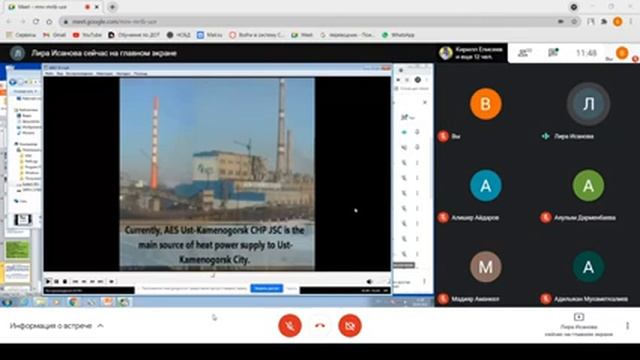Open the participants list icon
This screenshot has height=360, width=640.
pyautogui.click(x=524, y=53)
